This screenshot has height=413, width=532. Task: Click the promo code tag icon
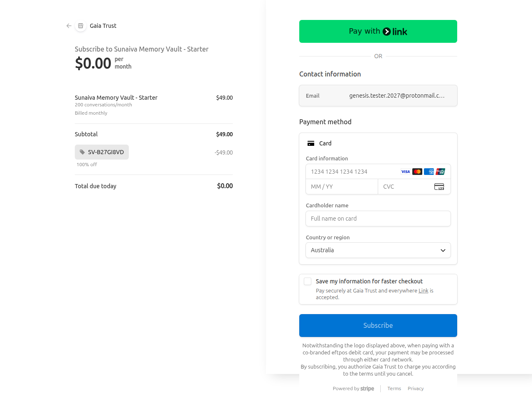(82, 152)
